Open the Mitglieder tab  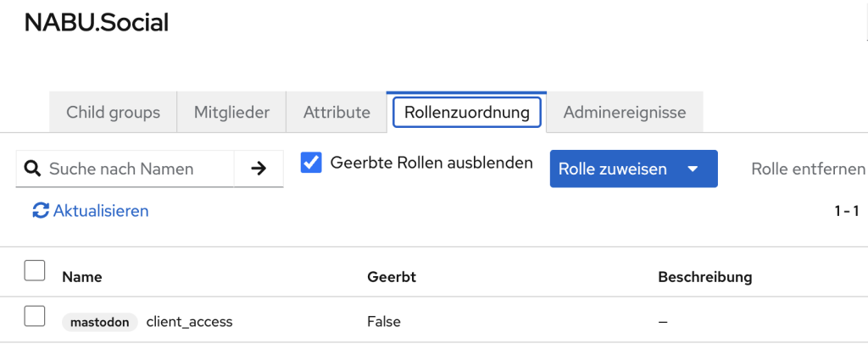point(231,112)
